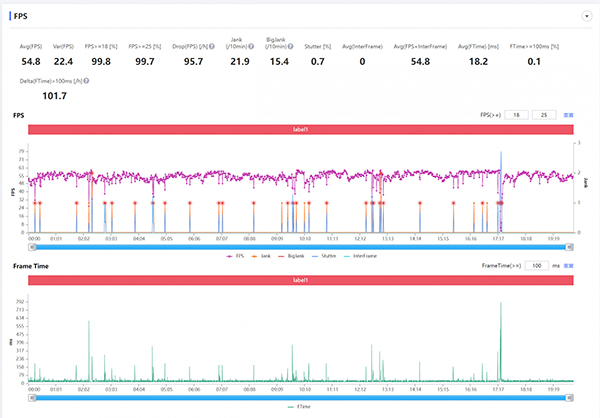Open help icon beside Jank (/10min)

click(251, 46)
